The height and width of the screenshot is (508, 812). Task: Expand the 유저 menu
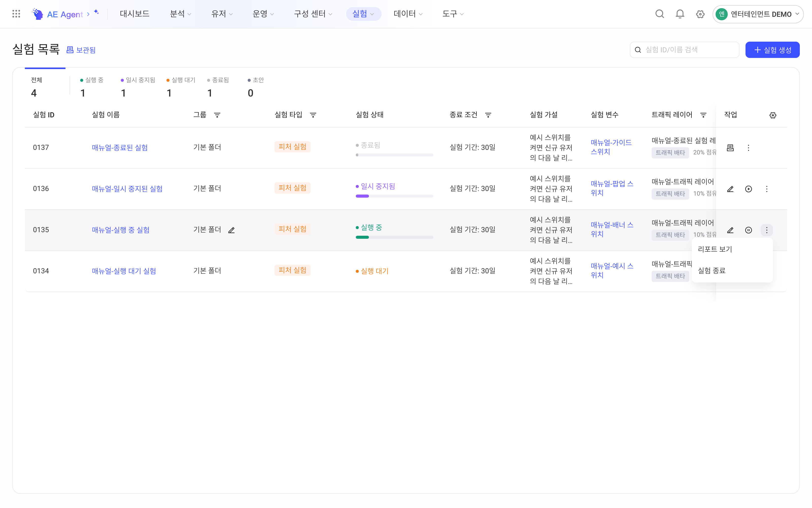point(222,14)
